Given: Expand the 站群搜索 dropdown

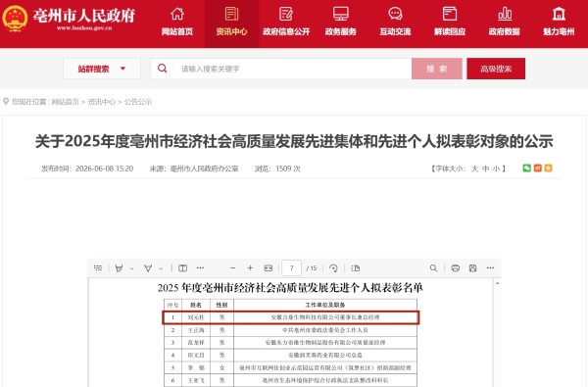Looking at the screenshot, I should point(102,69).
